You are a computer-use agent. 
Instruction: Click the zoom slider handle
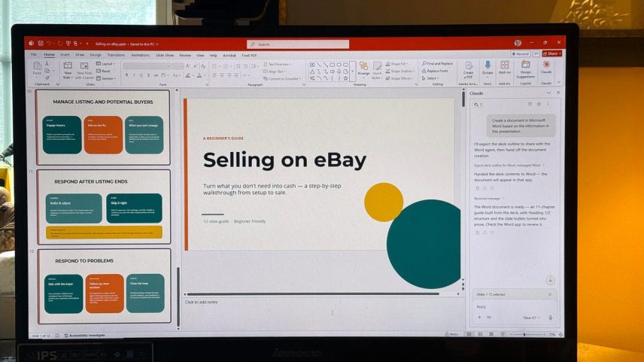[x=524, y=335]
